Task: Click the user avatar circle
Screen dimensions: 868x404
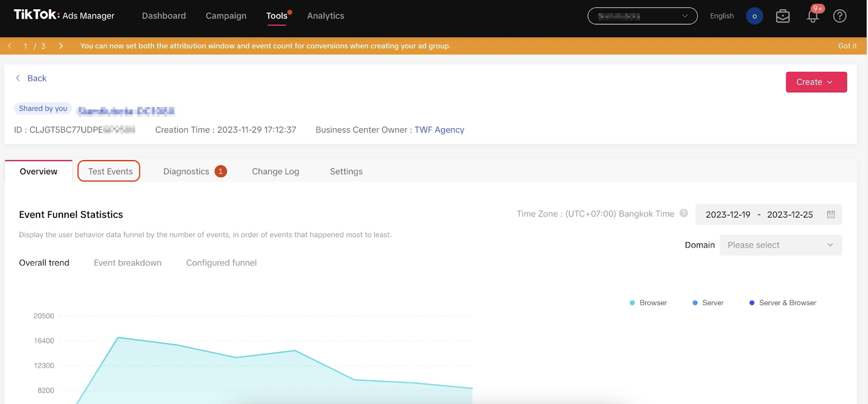Action: pyautogui.click(x=755, y=16)
